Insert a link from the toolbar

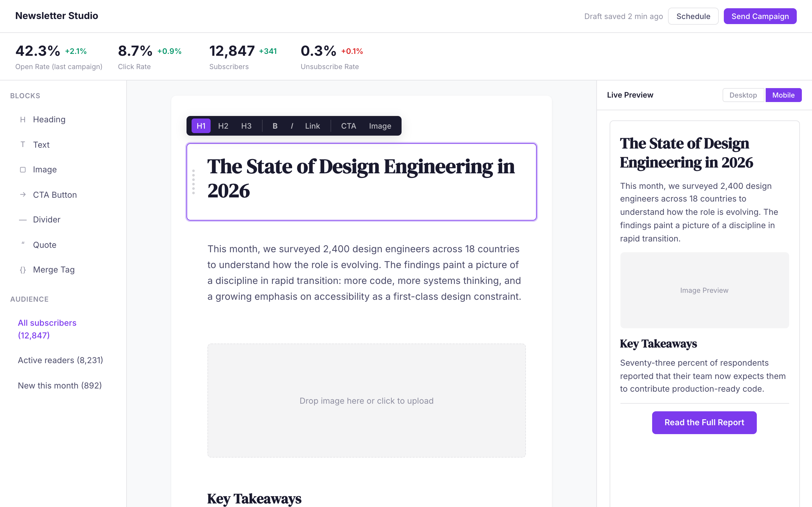[312, 126]
